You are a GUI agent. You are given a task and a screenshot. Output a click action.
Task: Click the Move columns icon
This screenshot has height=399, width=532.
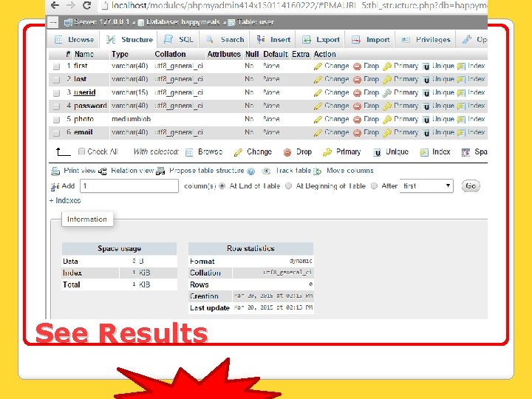317,171
